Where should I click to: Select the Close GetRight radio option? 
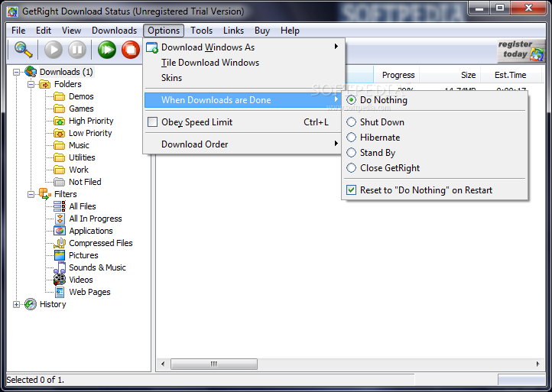coord(351,168)
